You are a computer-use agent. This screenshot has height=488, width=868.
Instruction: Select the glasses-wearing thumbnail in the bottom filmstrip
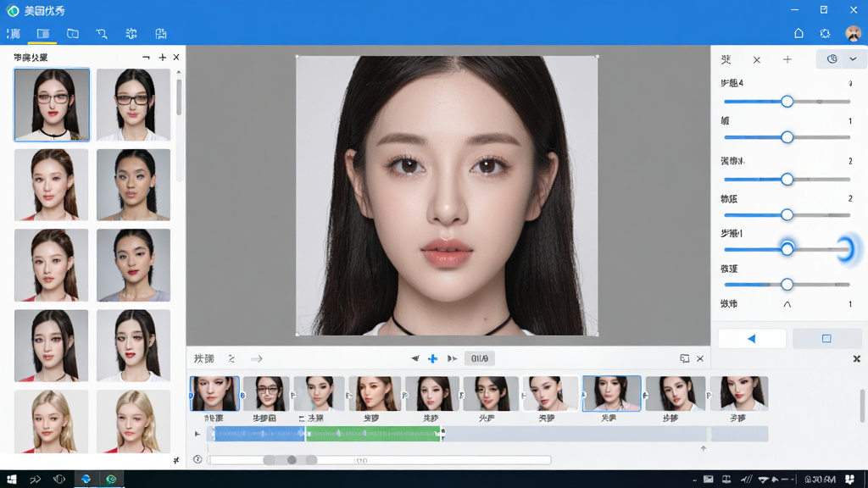click(x=266, y=393)
